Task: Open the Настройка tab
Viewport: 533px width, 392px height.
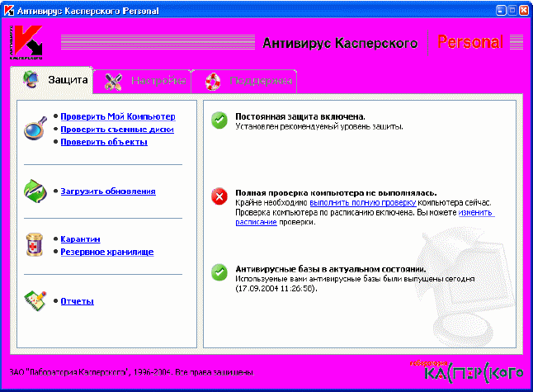Action: coord(142,81)
